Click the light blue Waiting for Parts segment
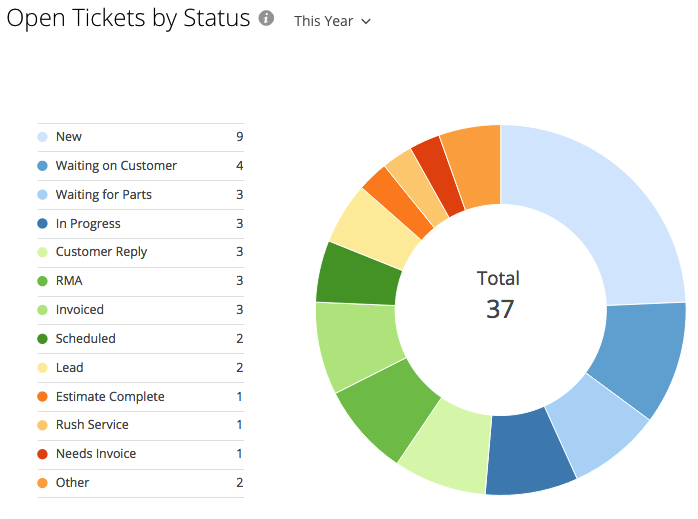This screenshot has height=519, width=698. 599,426
